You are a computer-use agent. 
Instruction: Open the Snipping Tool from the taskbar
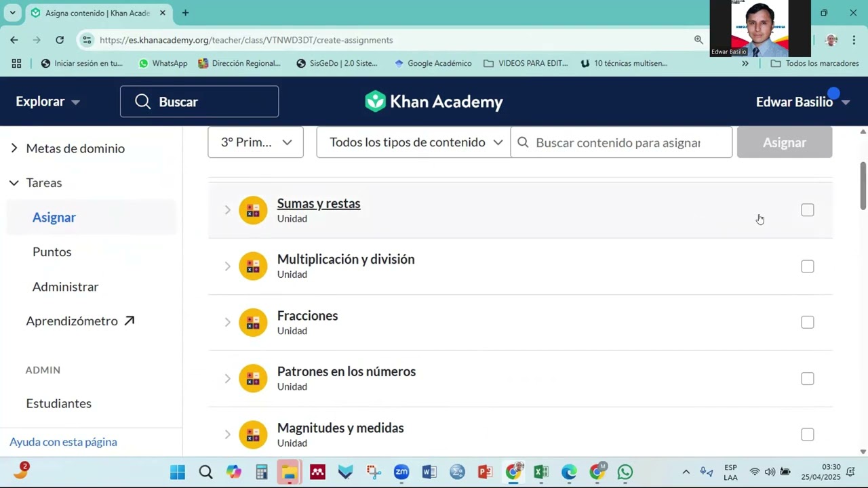[x=374, y=472]
